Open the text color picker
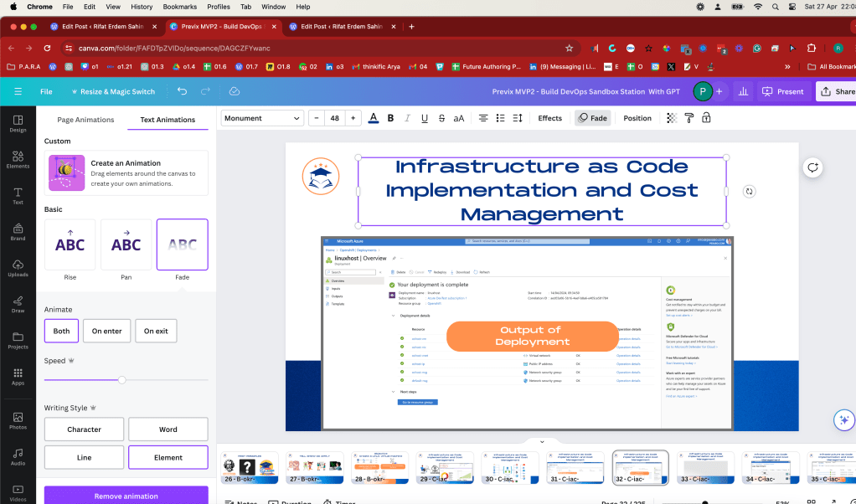Screen dimensions: 856x504 (374, 118)
